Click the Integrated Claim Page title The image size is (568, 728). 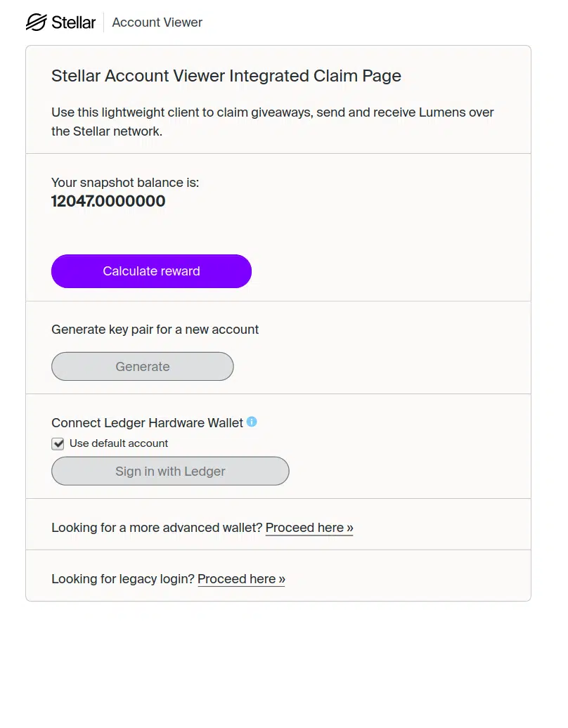coord(225,75)
